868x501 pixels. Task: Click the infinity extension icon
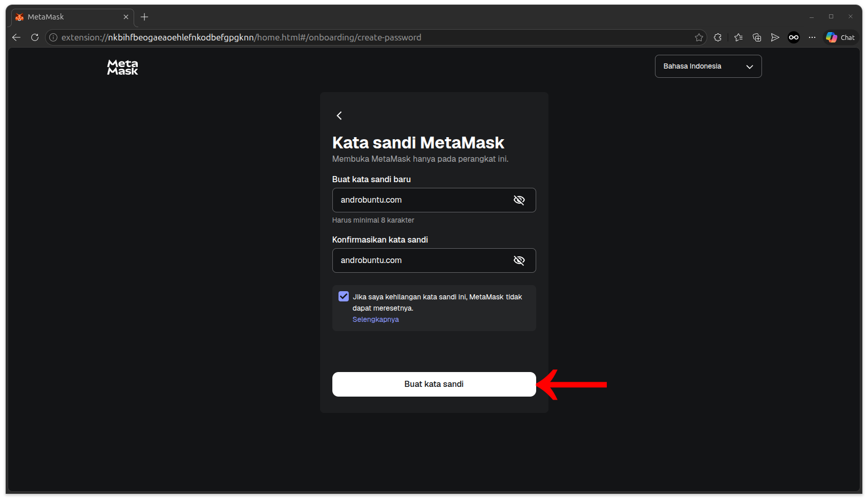click(x=793, y=37)
